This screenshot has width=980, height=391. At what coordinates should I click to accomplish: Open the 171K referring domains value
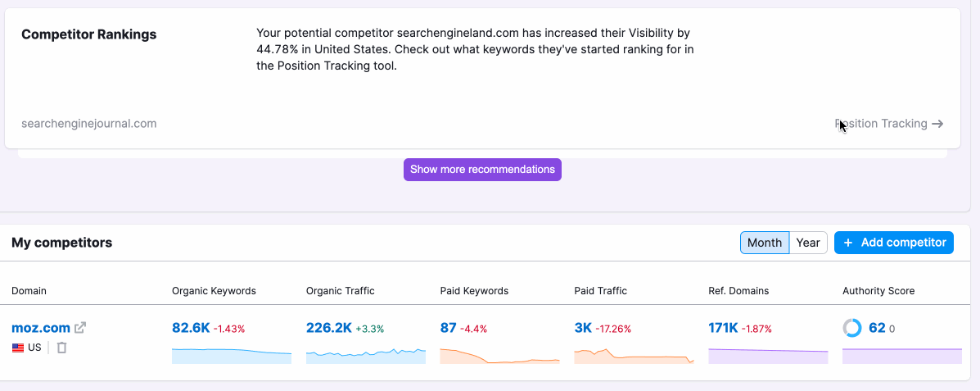(723, 328)
